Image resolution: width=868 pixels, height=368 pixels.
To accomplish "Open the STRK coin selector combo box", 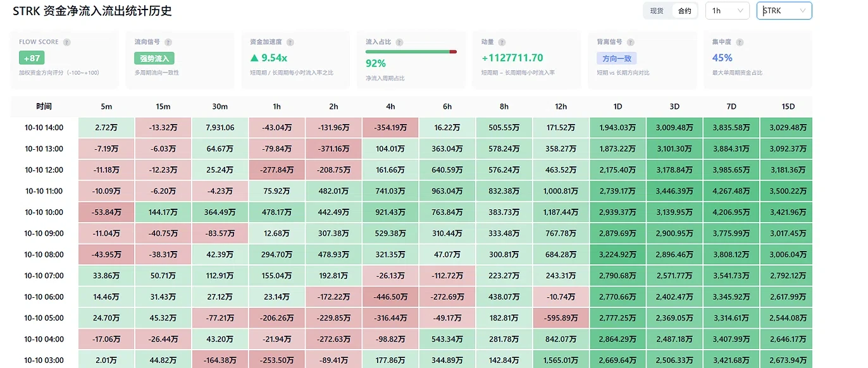I will [x=784, y=11].
